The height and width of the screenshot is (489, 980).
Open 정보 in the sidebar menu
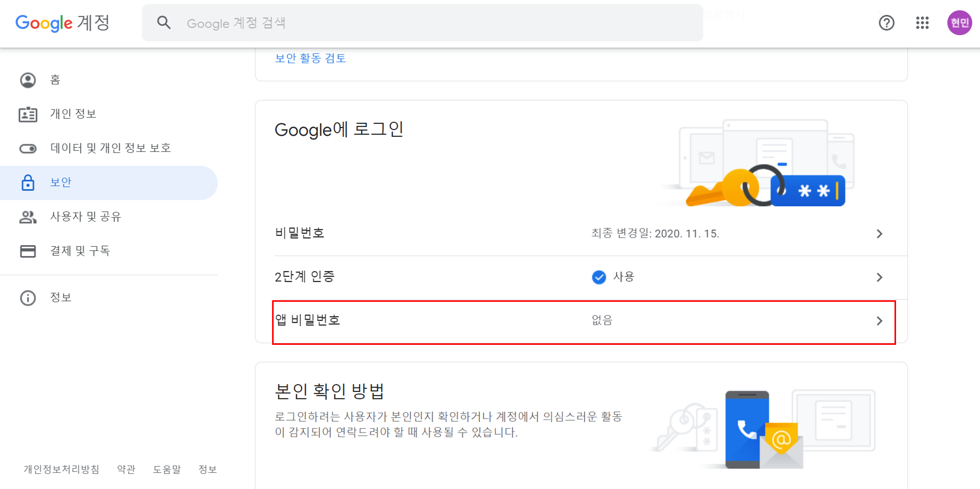[109, 298]
